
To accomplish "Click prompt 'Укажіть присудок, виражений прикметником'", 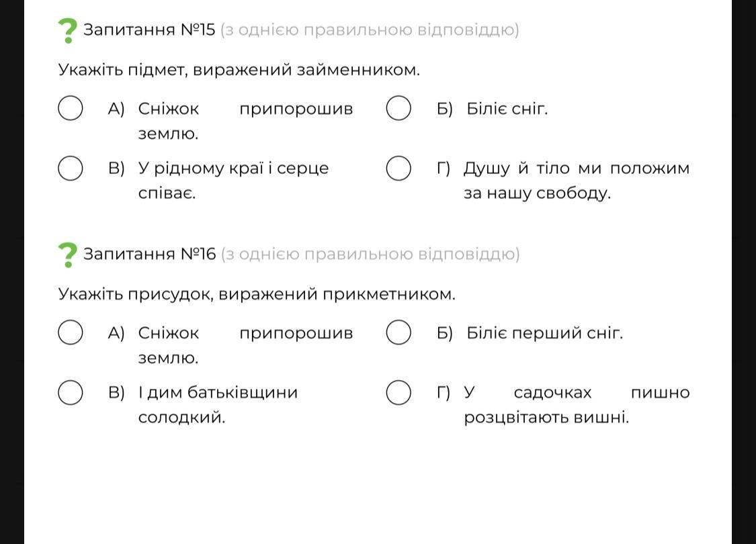I will pyautogui.click(x=256, y=294).
